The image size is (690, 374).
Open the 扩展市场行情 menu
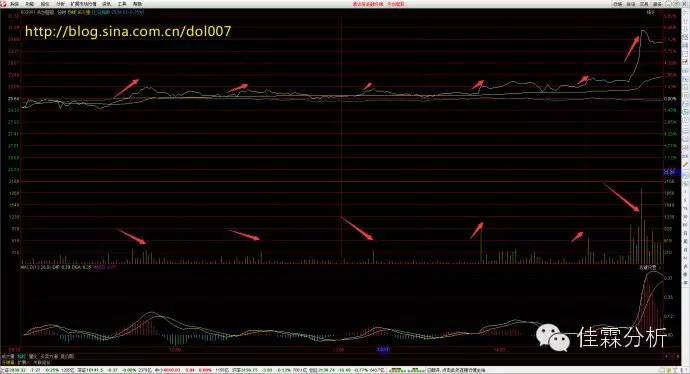84,4
